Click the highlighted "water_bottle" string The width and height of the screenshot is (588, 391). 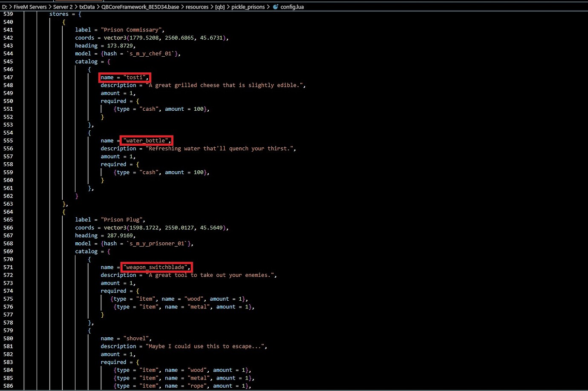click(146, 141)
